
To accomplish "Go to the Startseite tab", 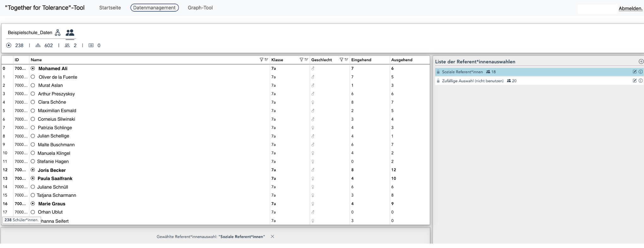I will pyautogui.click(x=110, y=8).
